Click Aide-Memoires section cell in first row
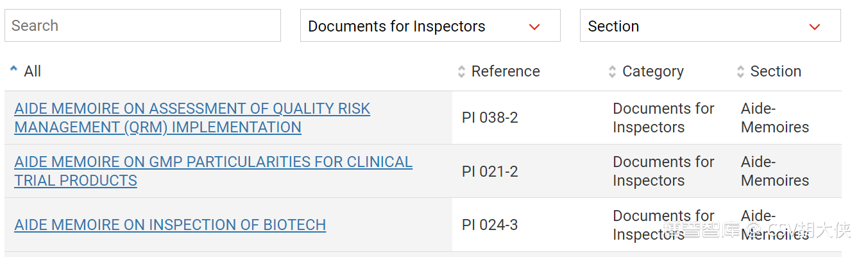The image size is (868, 257). [x=774, y=118]
